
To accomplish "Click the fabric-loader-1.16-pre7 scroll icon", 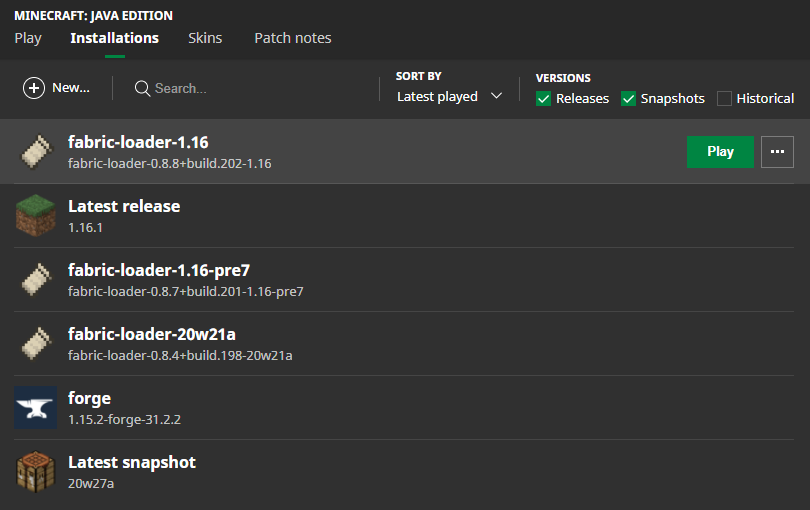I will tap(35, 280).
